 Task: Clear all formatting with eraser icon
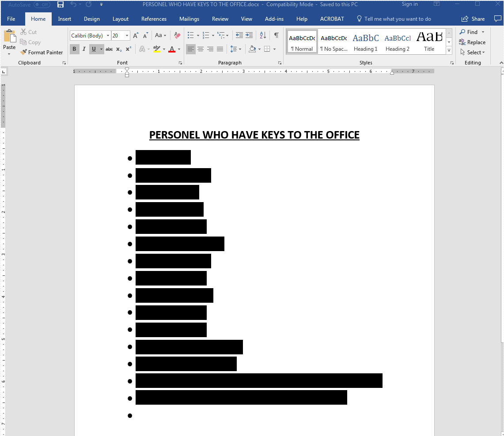[x=177, y=35]
